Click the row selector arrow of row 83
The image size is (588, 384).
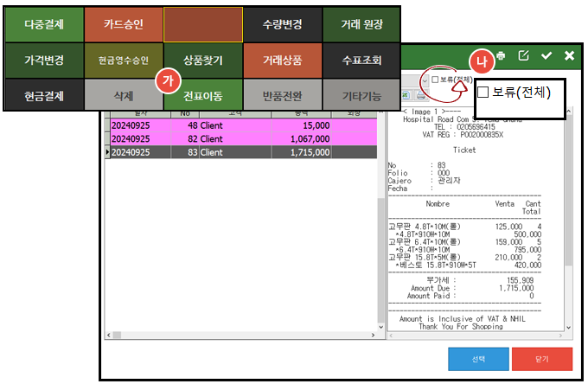pyautogui.click(x=107, y=152)
